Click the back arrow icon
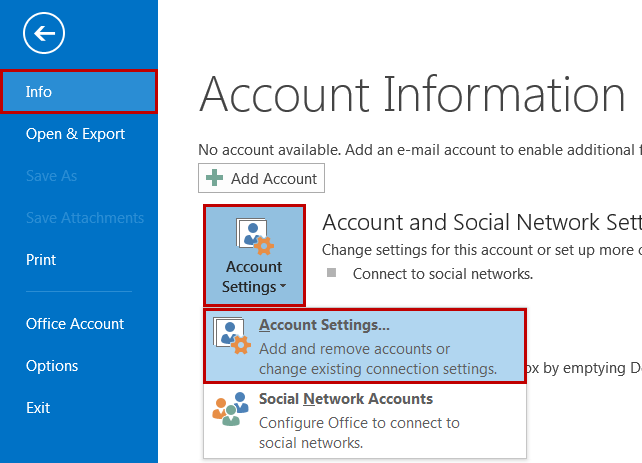Image resolution: width=642 pixels, height=463 pixels. pos(44,34)
